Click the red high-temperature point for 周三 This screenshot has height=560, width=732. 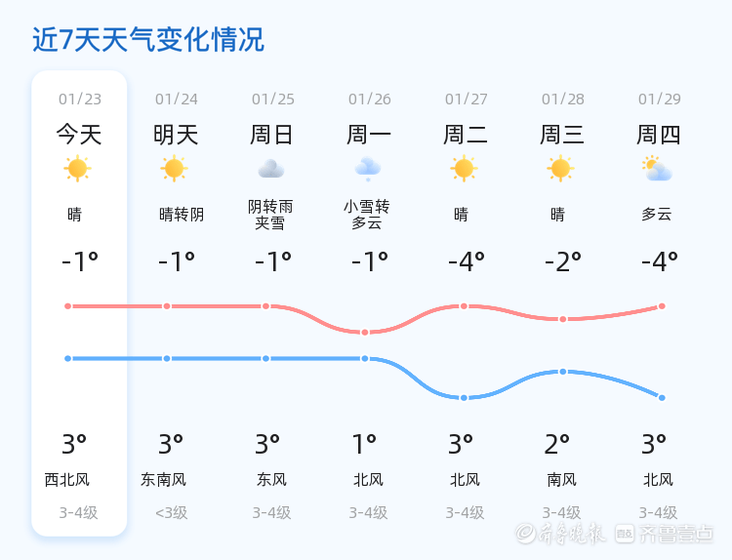tap(562, 319)
